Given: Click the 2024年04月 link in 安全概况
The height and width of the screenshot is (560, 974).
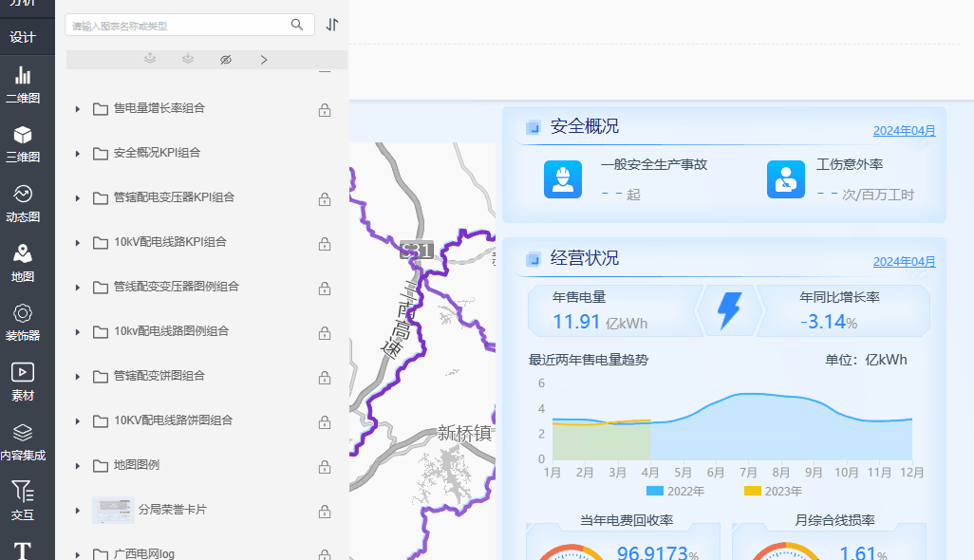Looking at the screenshot, I should click(x=904, y=131).
